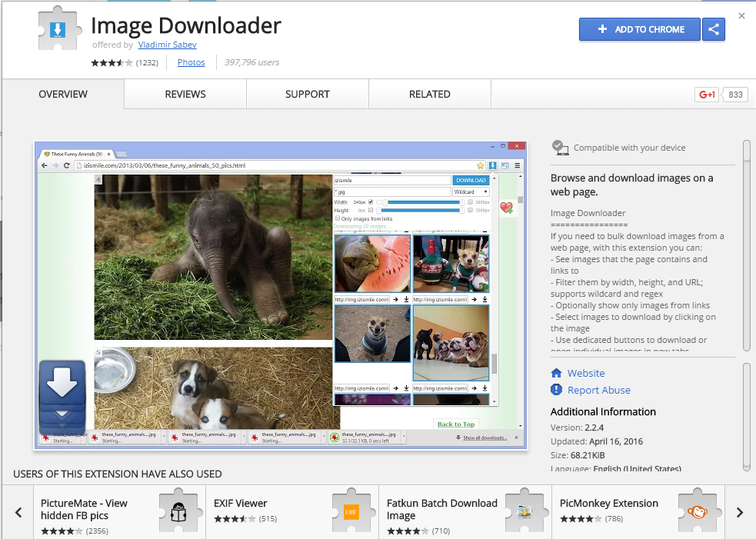Switch to the OVERVIEW tab

pyautogui.click(x=63, y=94)
